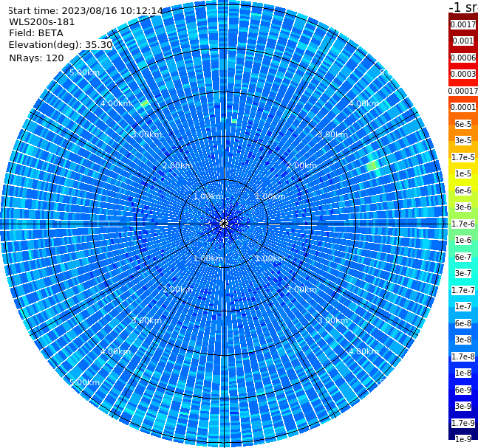Screen dimensions: 478x448
Task: Select the 1e-9 colorbar bottom label
Action: [x=463, y=439]
